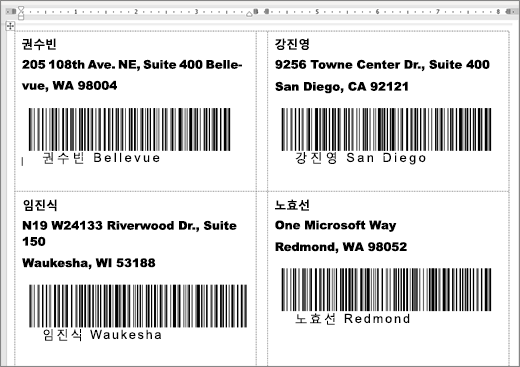Click the name 임진식 in the third label

[40, 205]
